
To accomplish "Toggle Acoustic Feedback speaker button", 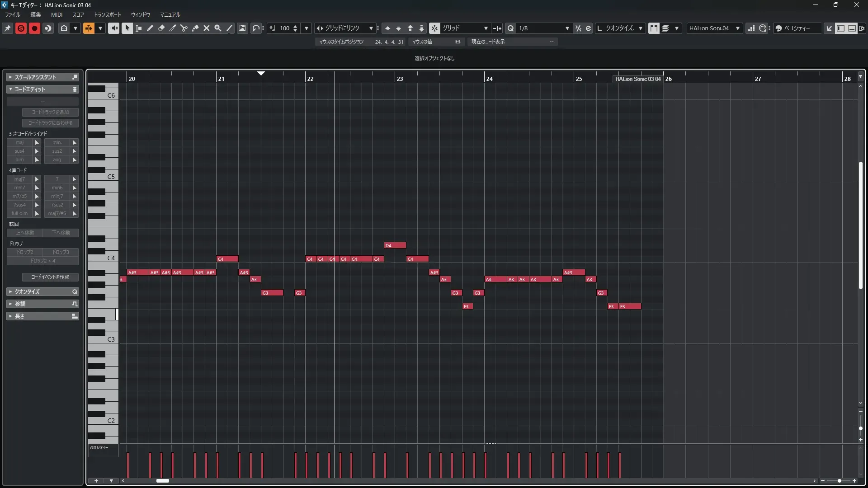I will (113, 28).
